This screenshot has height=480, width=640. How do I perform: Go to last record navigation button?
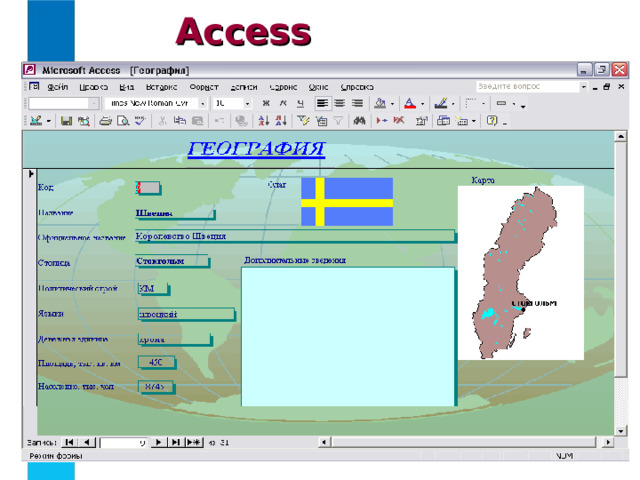[x=176, y=442]
